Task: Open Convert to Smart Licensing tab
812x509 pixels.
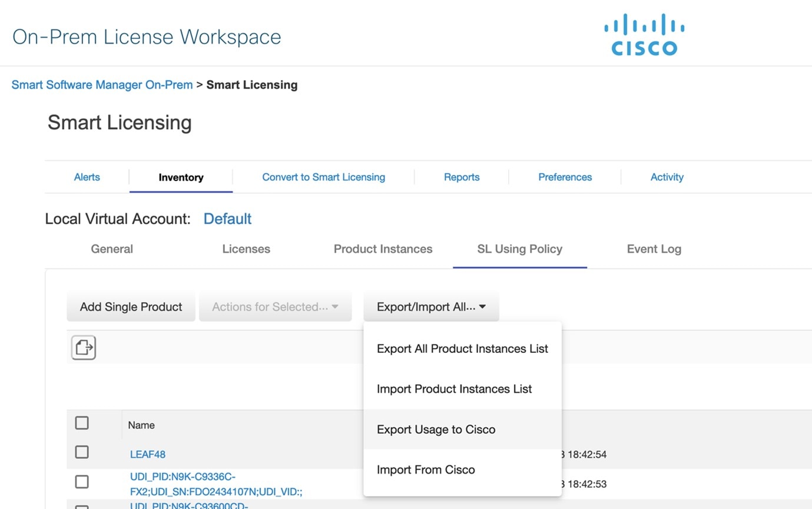Action: (x=323, y=177)
